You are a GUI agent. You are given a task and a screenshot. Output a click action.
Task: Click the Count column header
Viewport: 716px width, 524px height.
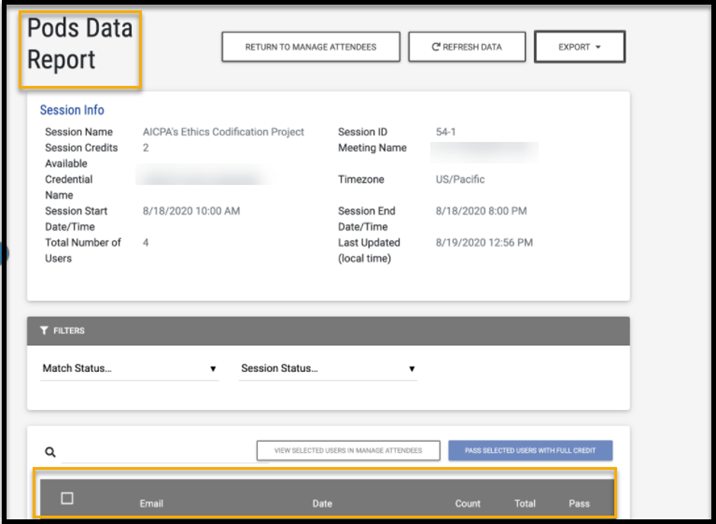[467, 503]
